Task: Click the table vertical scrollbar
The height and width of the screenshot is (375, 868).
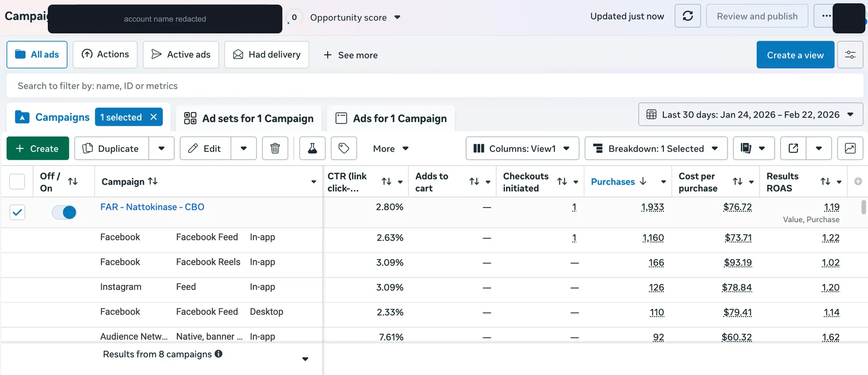Action: [x=864, y=207]
